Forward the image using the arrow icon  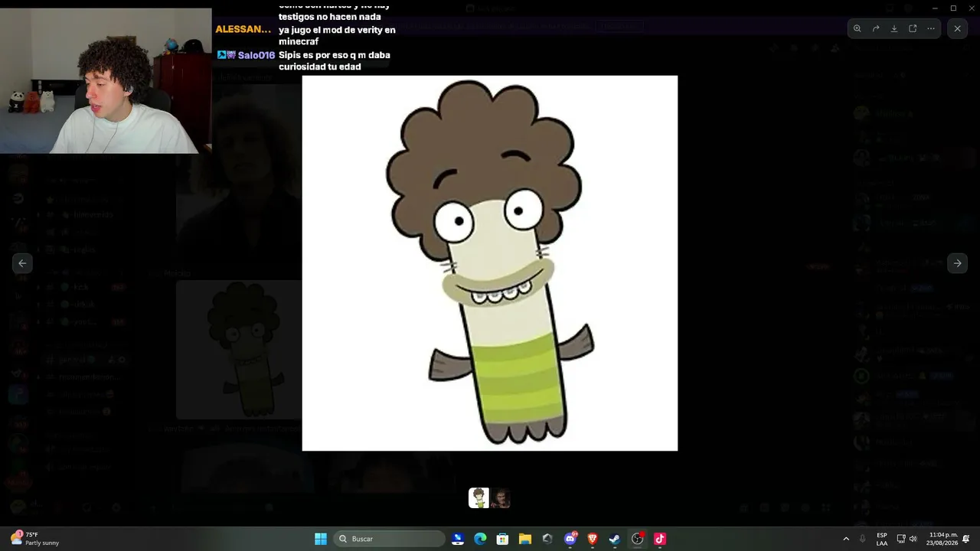pyautogui.click(x=876, y=28)
